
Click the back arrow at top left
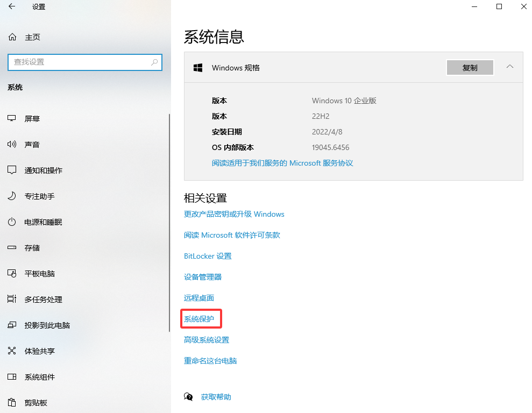point(12,7)
